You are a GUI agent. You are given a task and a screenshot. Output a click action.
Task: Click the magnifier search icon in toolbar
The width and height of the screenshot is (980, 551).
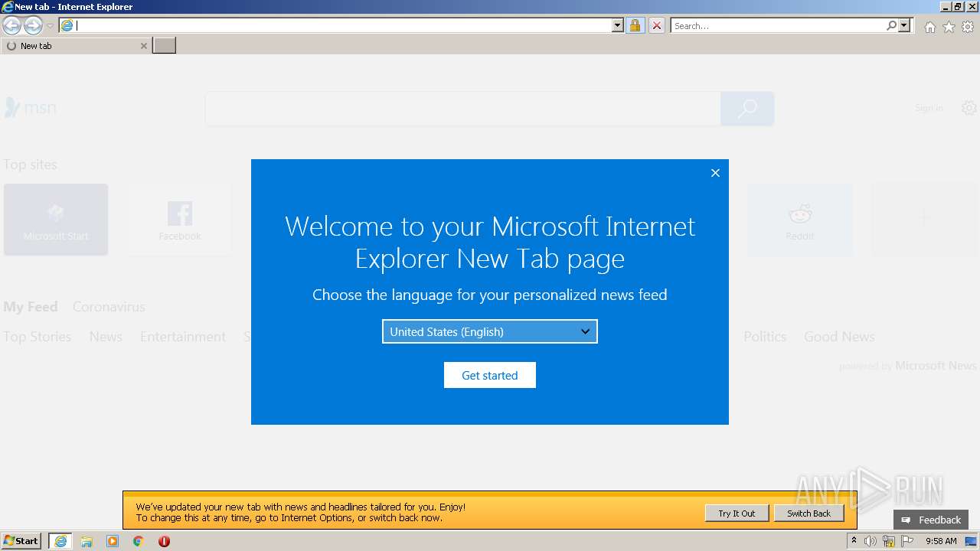891,25
